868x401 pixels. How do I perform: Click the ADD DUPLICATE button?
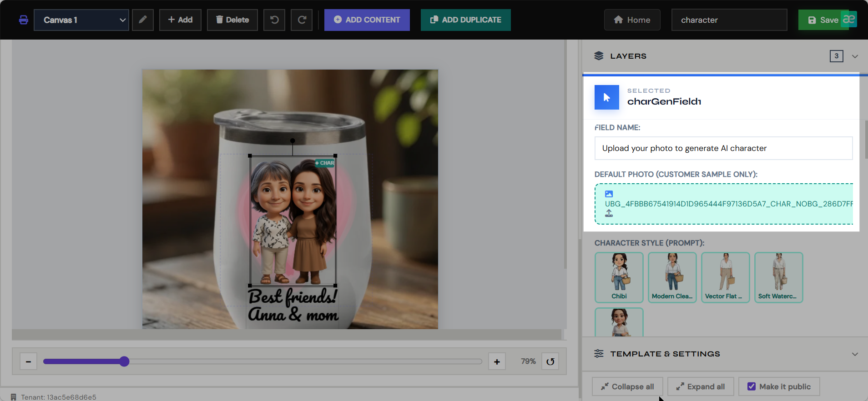pos(466,20)
